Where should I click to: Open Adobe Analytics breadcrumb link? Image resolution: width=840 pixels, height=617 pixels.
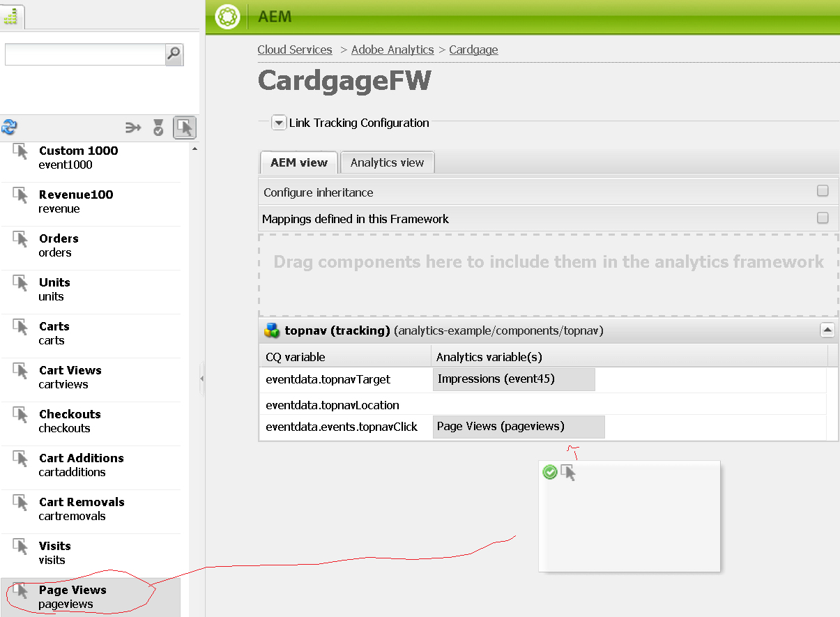392,49
